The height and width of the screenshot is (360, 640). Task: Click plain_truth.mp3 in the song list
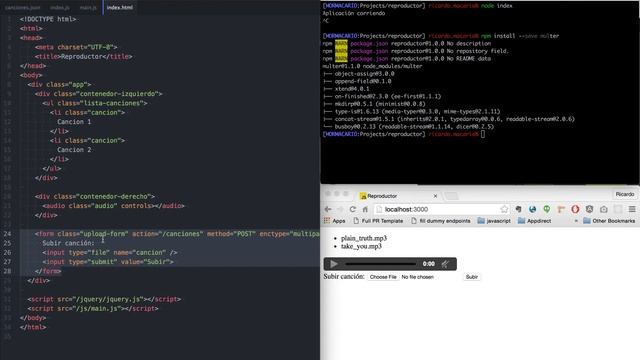pos(364,238)
